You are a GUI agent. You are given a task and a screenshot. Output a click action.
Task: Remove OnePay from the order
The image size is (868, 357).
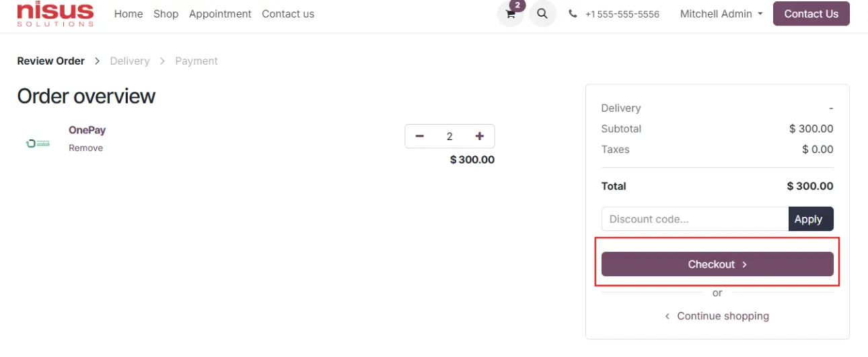pos(85,148)
